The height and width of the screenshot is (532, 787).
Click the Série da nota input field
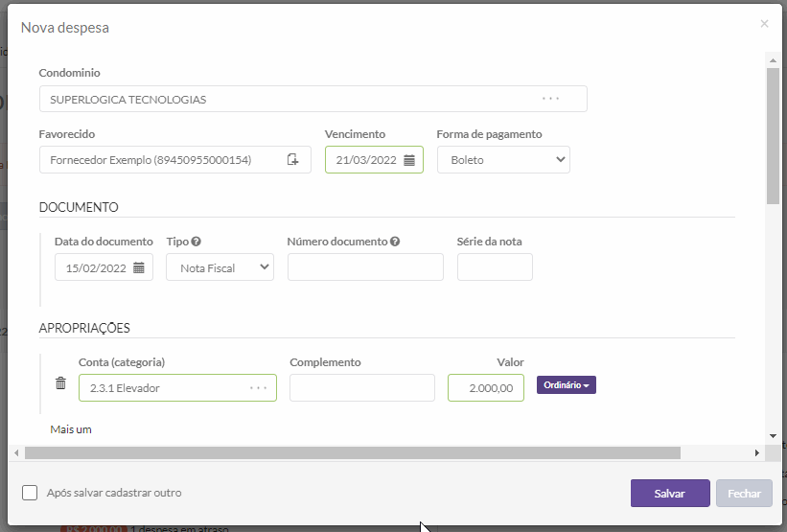point(495,267)
